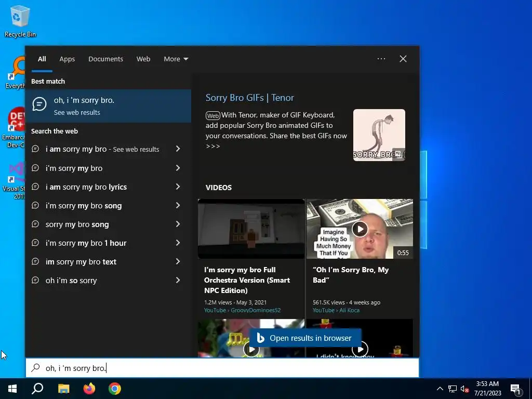Image resolution: width=532 pixels, height=399 pixels.
Task: Click the search text input box
Action: point(222,368)
